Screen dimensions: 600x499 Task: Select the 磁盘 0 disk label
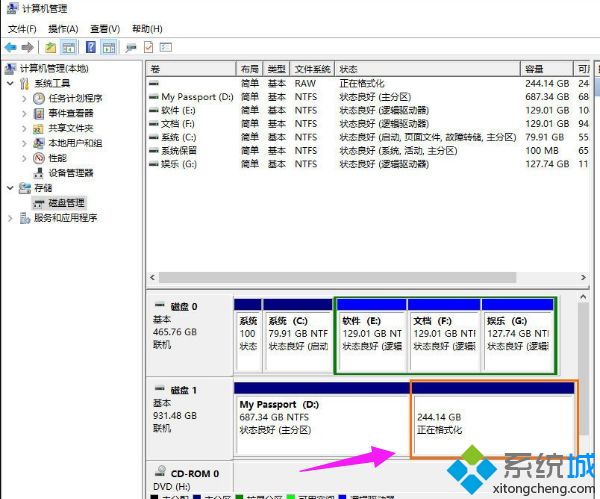click(189, 335)
